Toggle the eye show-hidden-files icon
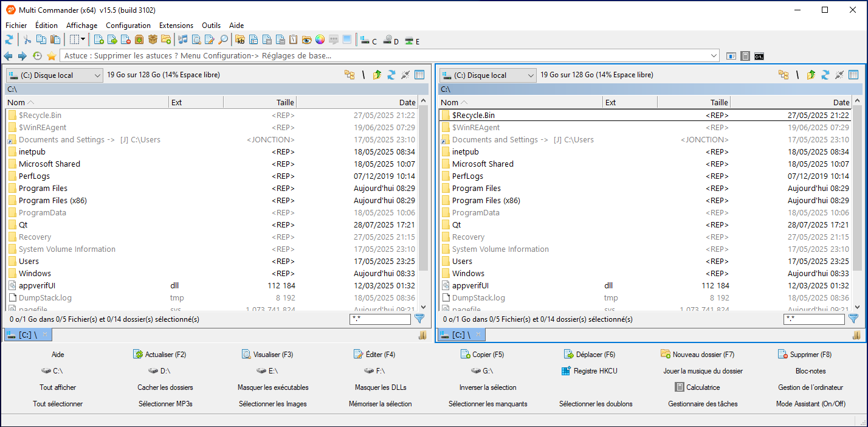 coord(306,40)
